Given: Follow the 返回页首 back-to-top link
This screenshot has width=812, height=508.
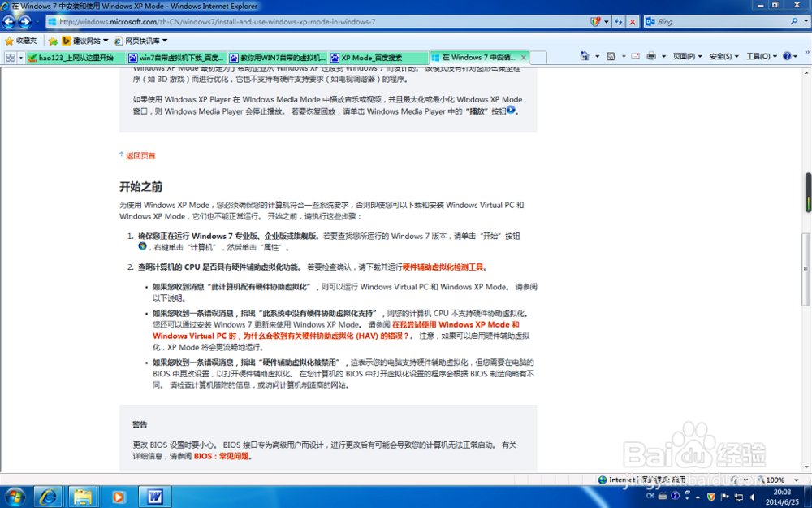Looking at the screenshot, I should [x=140, y=155].
